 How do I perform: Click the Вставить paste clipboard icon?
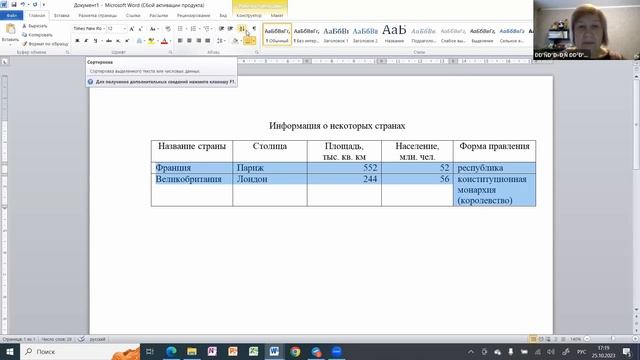[x=11, y=29]
